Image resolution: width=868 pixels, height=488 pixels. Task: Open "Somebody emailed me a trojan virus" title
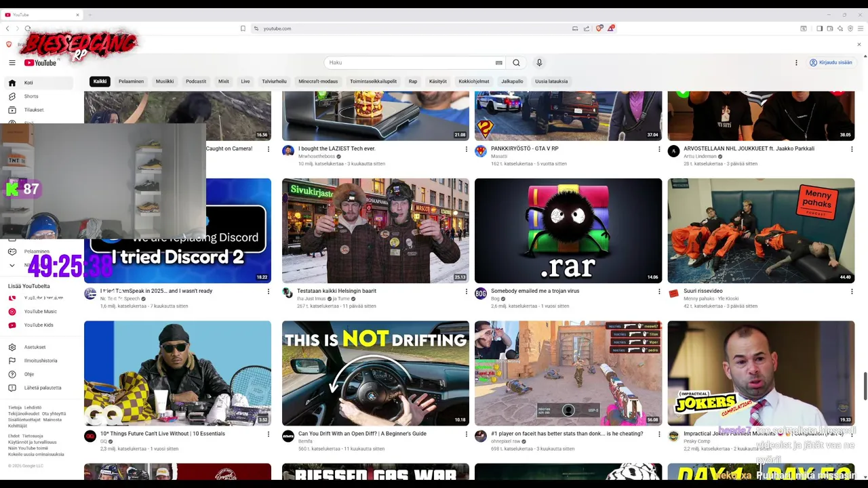tap(535, 291)
